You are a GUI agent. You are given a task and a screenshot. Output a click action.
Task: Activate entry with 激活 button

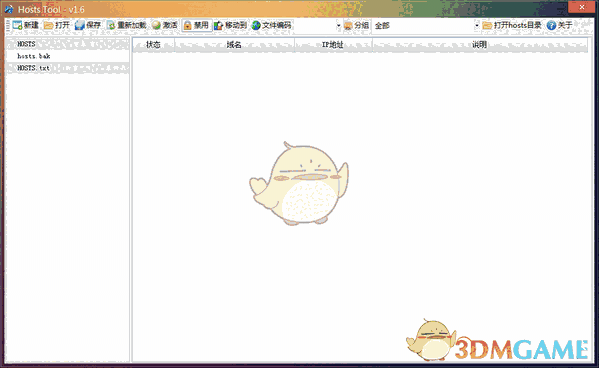[165, 25]
